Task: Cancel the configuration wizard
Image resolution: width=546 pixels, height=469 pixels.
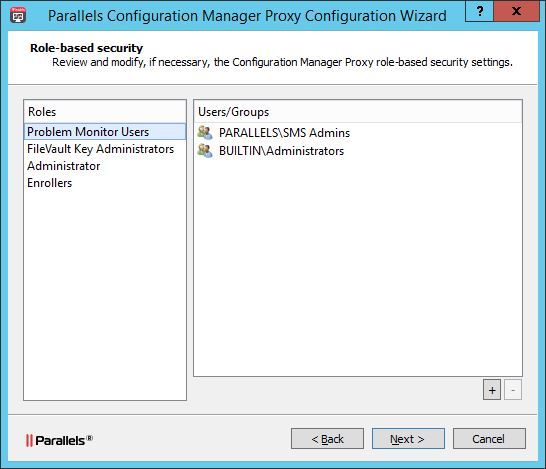Action: 489,439
